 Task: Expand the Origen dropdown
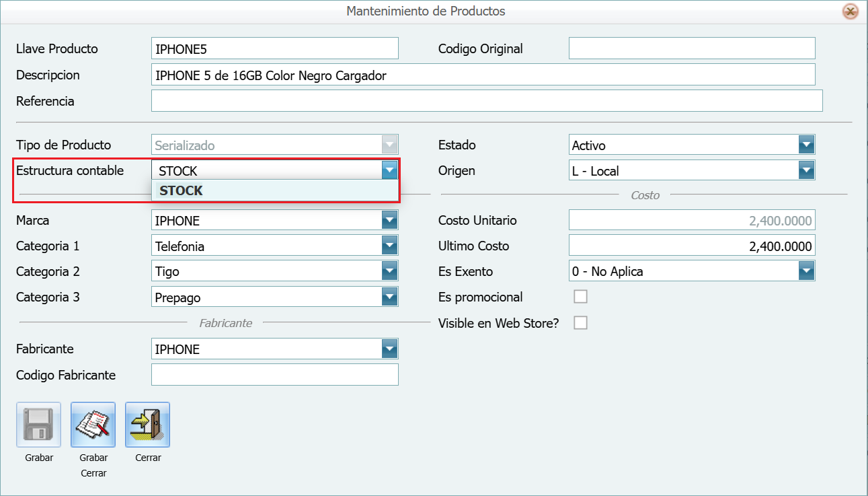click(x=806, y=171)
